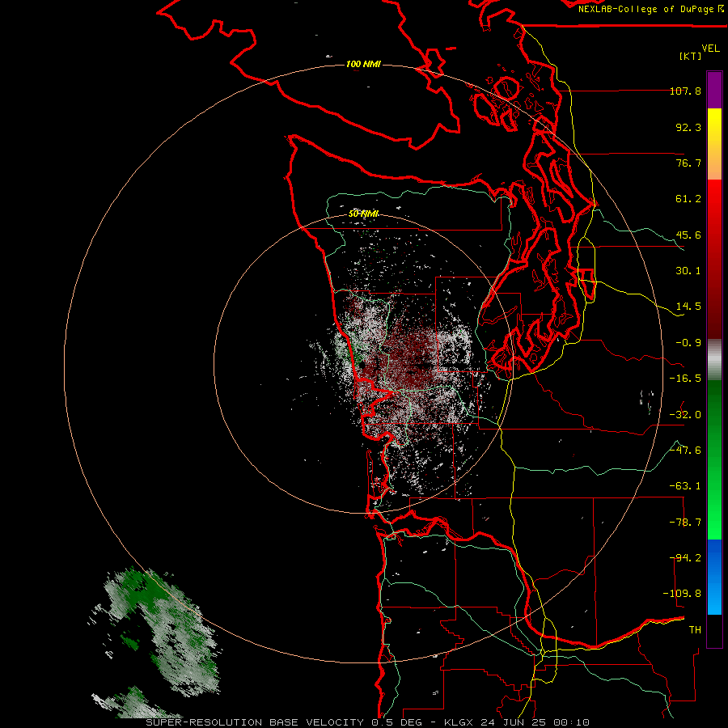Click the -63.1 velocity scale label
This screenshot has width=728, height=728.
pyautogui.click(x=685, y=486)
